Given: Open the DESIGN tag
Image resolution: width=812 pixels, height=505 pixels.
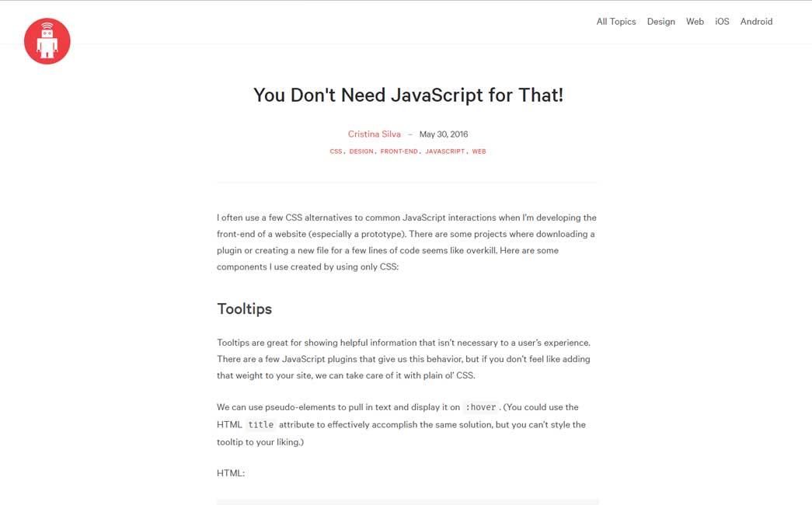Looking at the screenshot, I should point(361,151).
